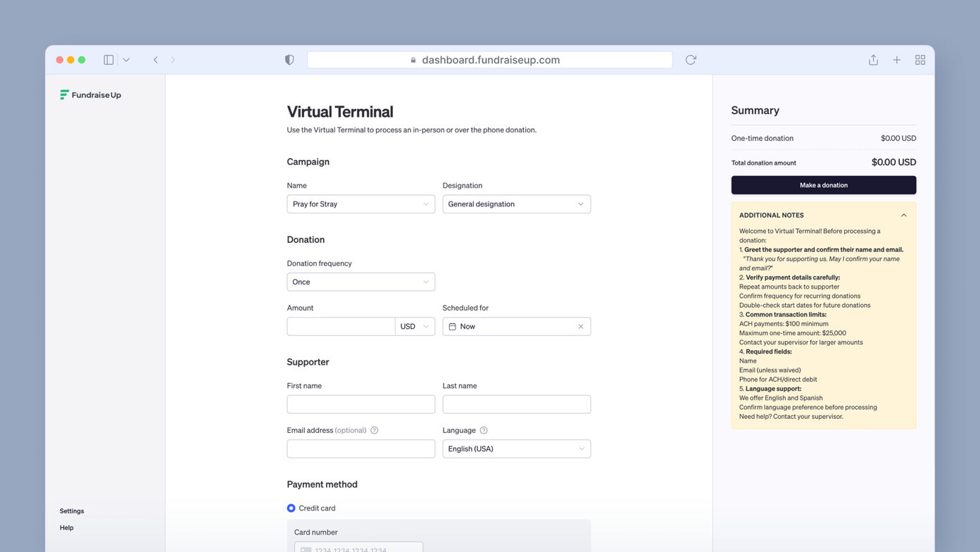
Task: Select the Credit card payment method
Action: pos(291,508)
